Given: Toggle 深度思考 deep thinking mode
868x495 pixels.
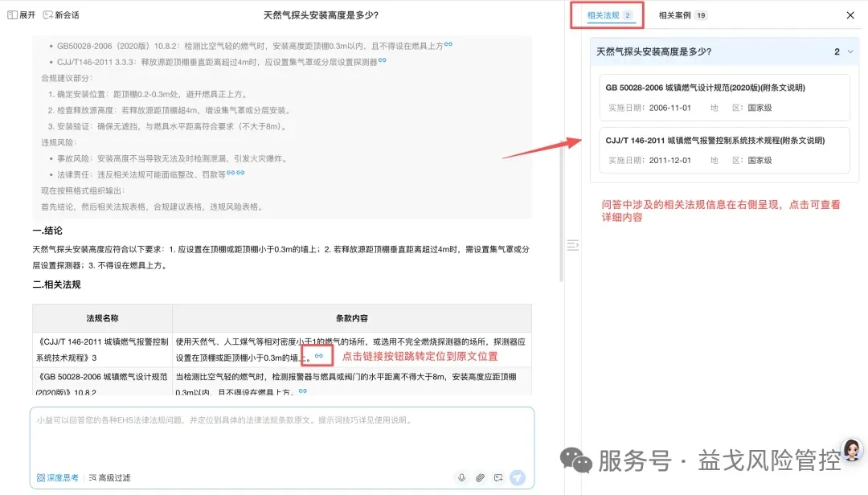Looking at the screenshot, I should (x=58, y=478).
